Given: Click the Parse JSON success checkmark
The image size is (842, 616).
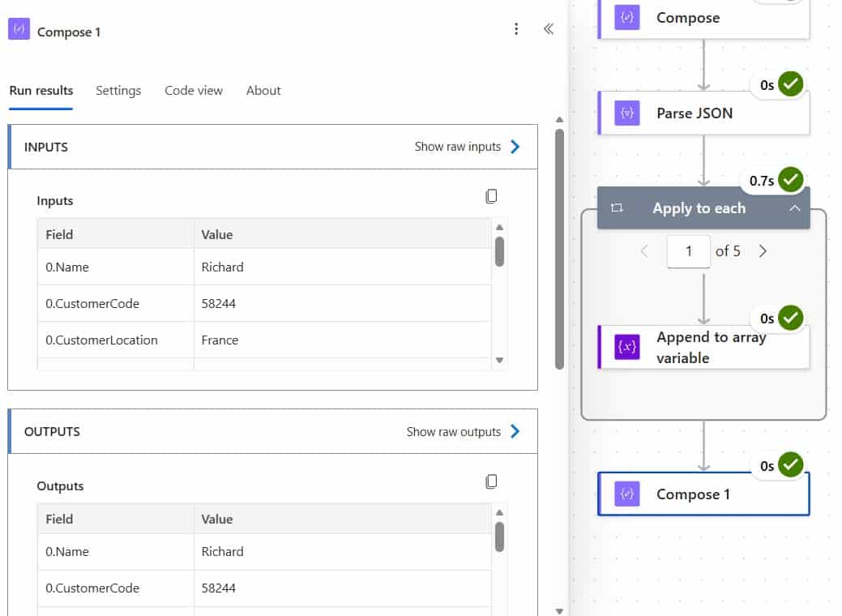Looking at the screenshot, I should pos(790,83).
